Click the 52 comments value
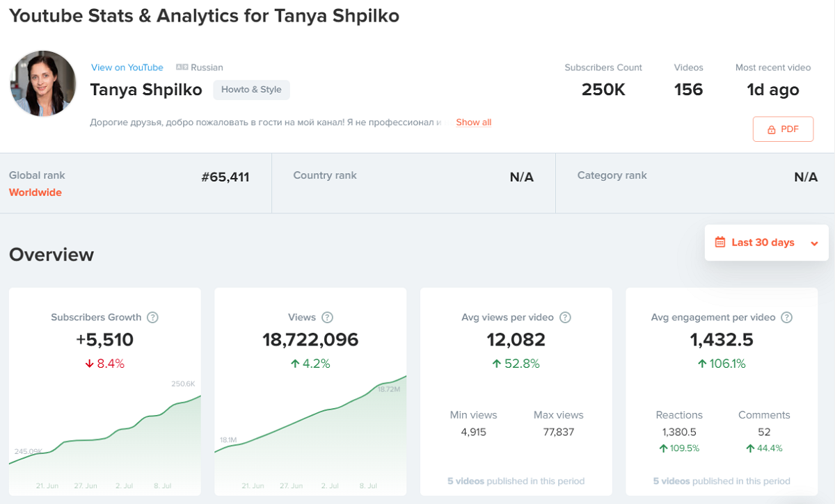Viewport: 835px width, 504px height. 764,432
